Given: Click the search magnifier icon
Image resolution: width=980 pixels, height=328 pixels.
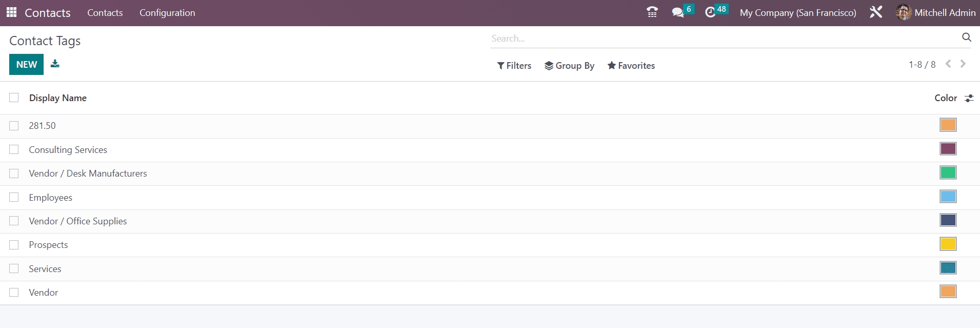Looking at the screenshot, I should [x=966, y=37].
